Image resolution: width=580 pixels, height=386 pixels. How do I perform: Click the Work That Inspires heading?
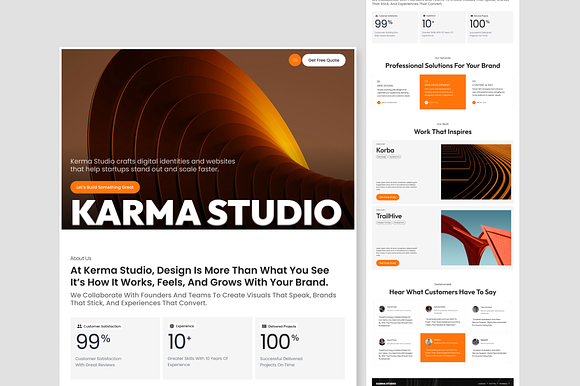click(443, 132)
